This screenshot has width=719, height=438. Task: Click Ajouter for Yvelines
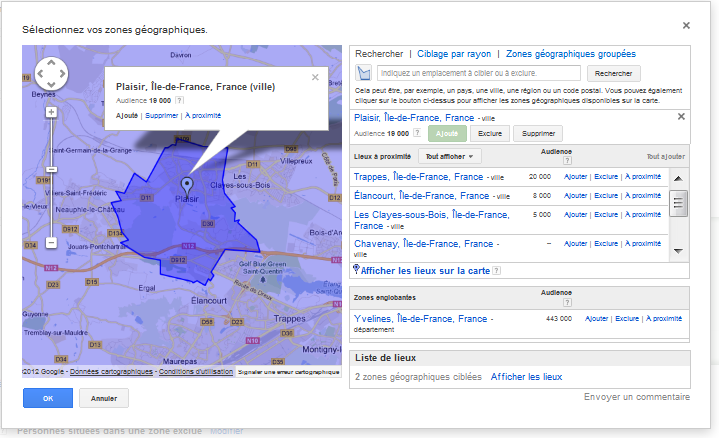point(597,318)
